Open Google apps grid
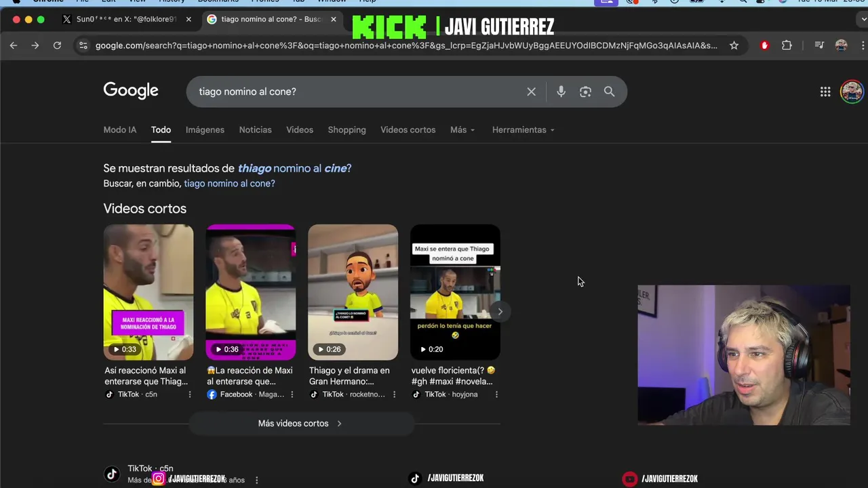Screen dimensions: 868x488 point(825,91)
